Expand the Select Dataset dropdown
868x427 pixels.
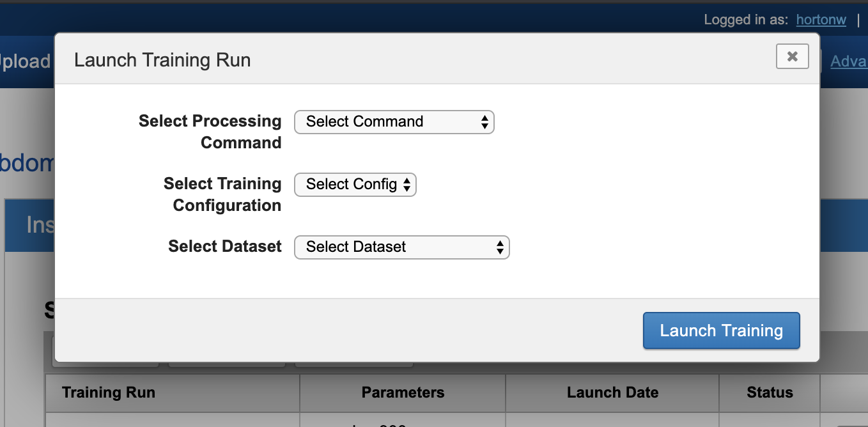401,247
